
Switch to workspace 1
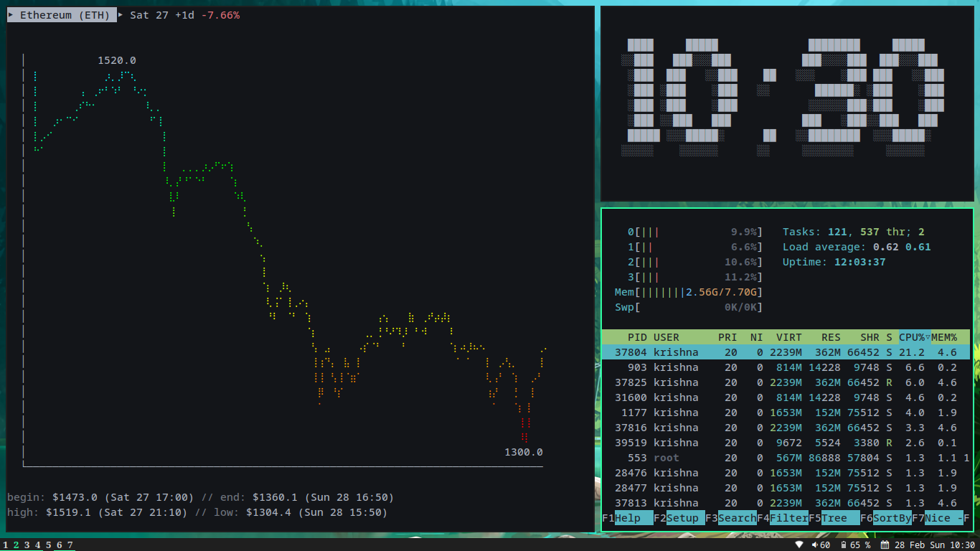click(x=6, y=545)
